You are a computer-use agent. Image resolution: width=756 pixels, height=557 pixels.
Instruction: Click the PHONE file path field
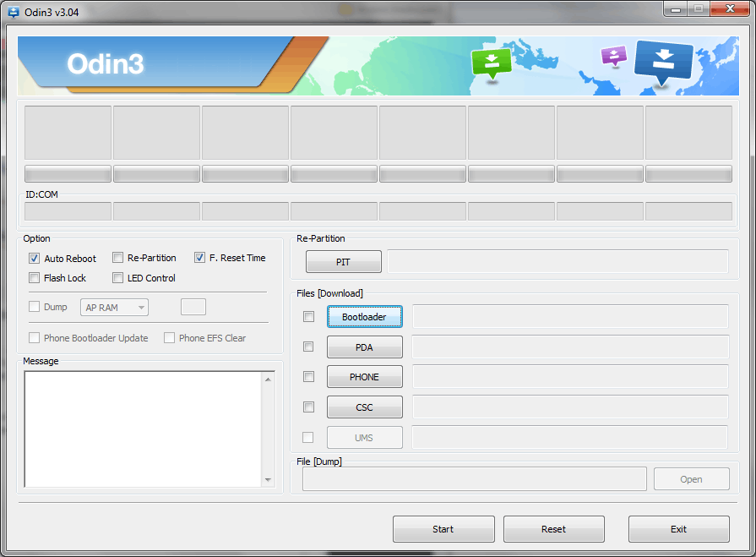coord(570,377)
